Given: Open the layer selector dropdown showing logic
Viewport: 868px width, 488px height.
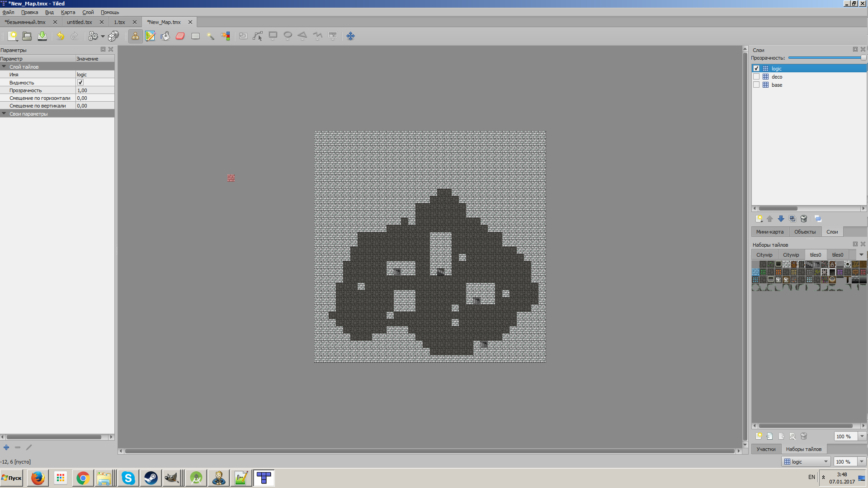Looking at the screenshot, I should (x=807, y=461).
